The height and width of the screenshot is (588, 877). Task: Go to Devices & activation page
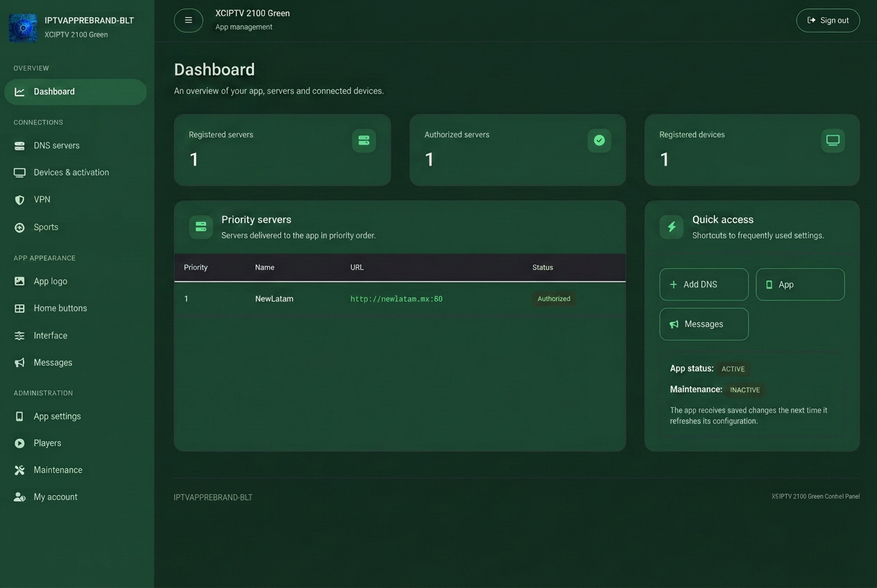tap(76, 173)
